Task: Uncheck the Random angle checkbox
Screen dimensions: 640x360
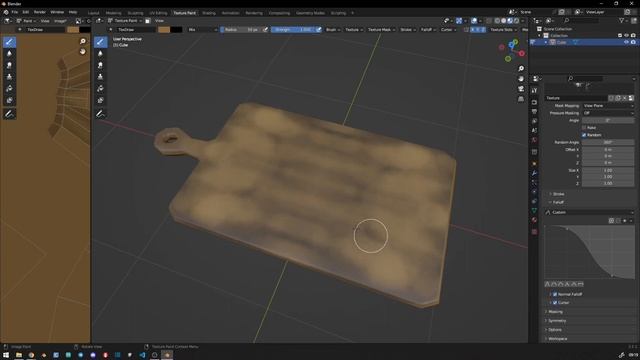Action: point(584,135)
